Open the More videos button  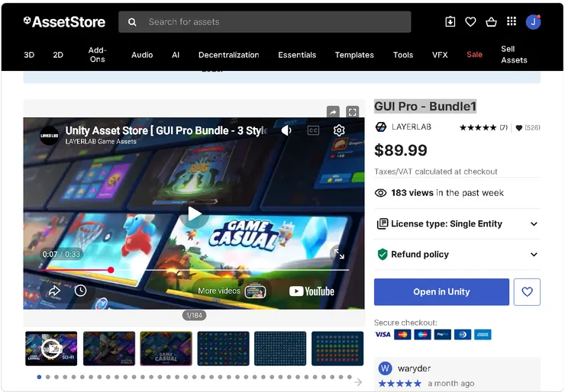pyautogui.click(x=231, y=291)
